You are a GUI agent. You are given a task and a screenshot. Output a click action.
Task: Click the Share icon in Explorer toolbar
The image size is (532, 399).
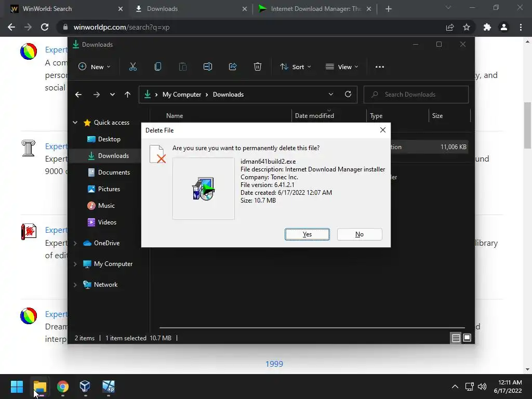(x=233, y=66)
